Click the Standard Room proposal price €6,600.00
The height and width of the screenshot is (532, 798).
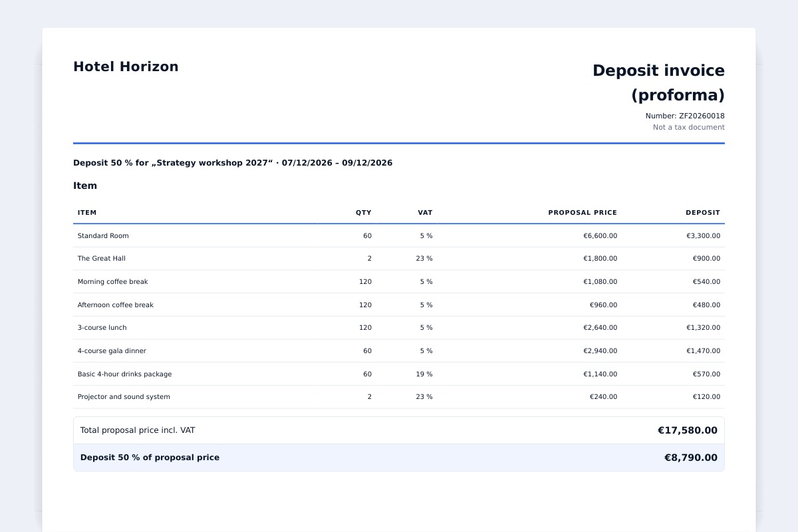(600, 235)
